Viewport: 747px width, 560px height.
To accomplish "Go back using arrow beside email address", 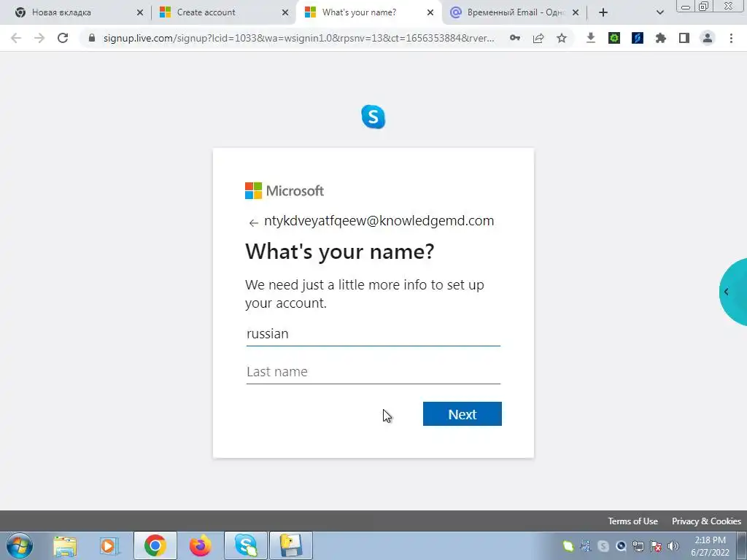I will point(253,222).
